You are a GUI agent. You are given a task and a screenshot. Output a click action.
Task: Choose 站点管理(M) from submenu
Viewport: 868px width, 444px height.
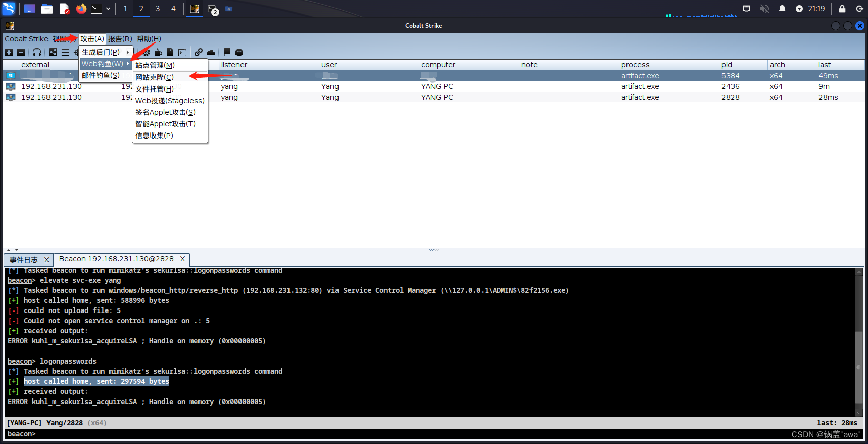[x=170, y=65]
